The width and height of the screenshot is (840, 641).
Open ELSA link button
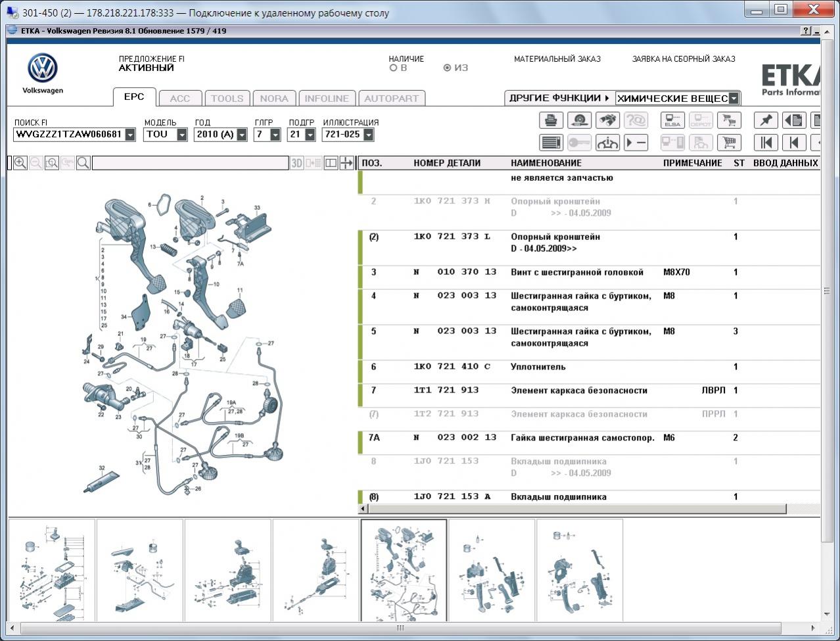672,120
